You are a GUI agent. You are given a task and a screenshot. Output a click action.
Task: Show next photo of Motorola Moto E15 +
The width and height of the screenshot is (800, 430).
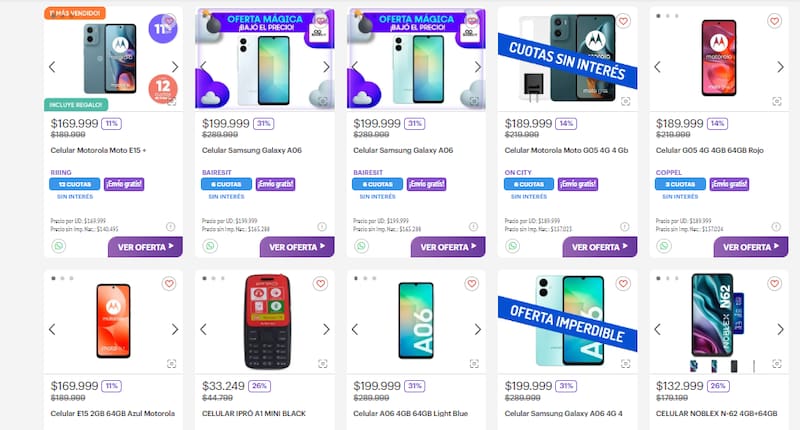pos(175,66)
